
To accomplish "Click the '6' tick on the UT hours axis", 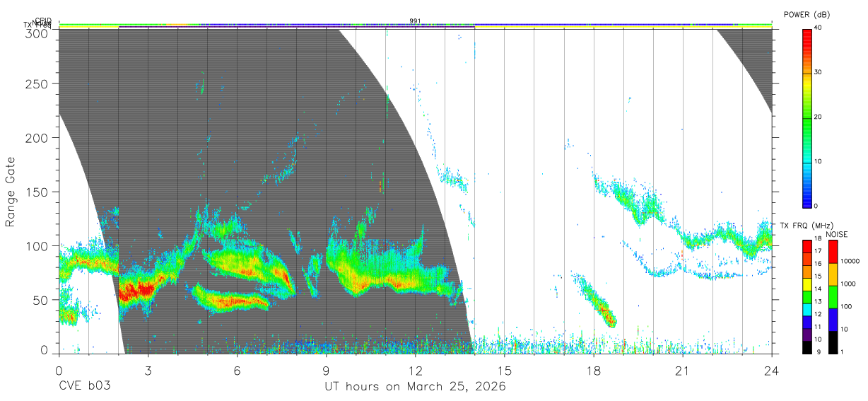I will coord(237,371).
